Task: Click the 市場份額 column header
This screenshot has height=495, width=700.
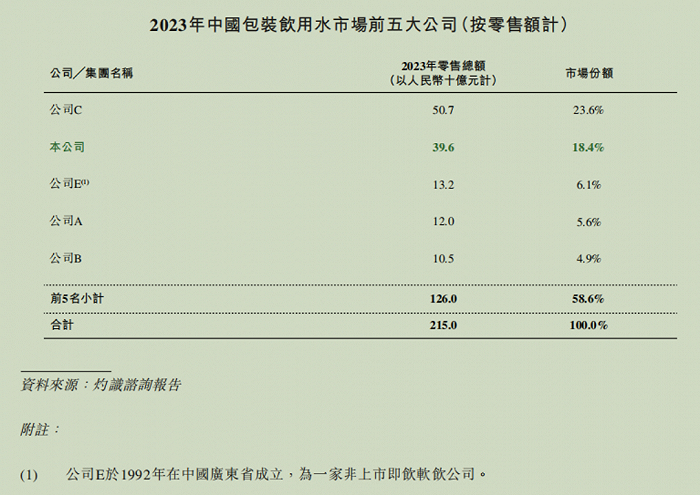Action: [589, 73]
